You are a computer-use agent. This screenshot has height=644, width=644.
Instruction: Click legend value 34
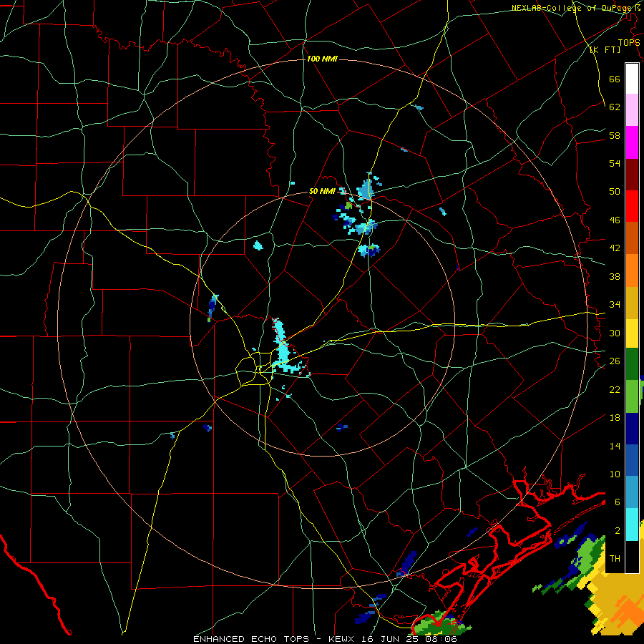click(x=615, y=304)
